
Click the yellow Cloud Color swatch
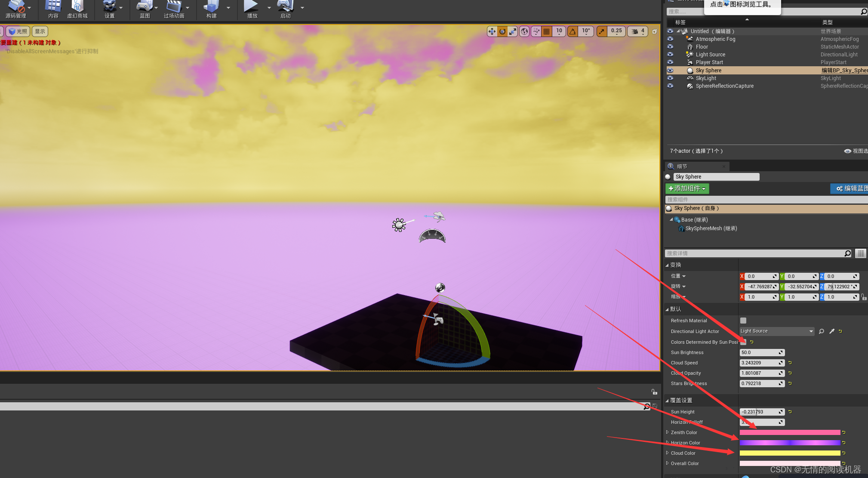[790, 453]
